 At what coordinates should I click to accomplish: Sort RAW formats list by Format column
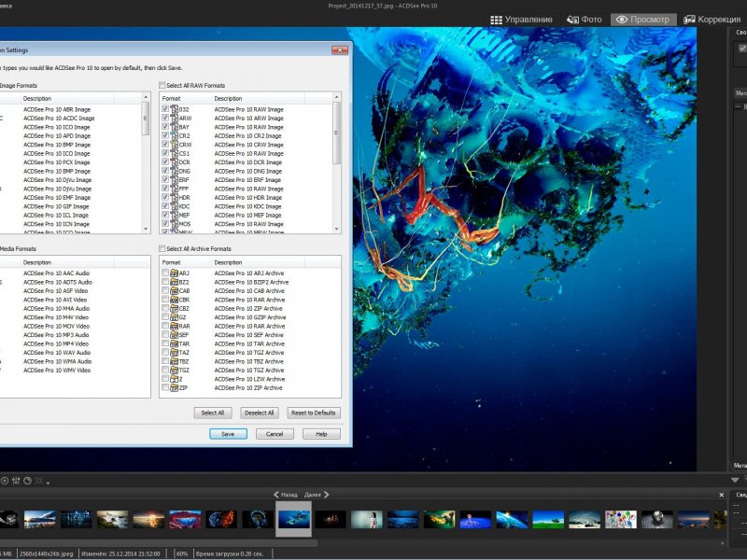185,99
